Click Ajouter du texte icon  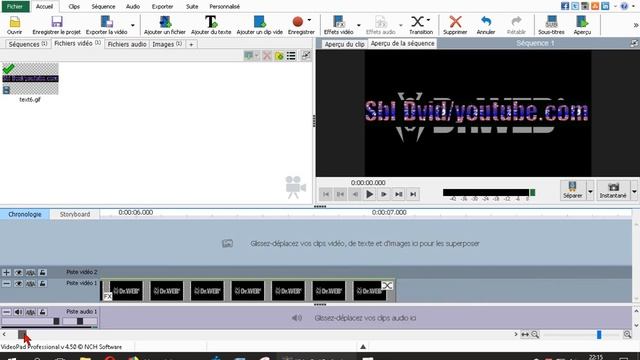coord(211,22)
